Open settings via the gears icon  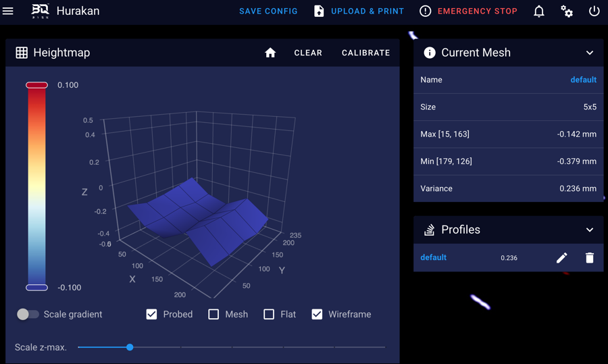567,11
